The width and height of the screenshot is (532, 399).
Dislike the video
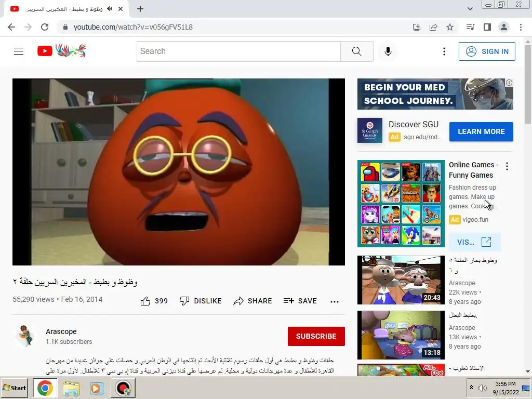coord(201,301)
